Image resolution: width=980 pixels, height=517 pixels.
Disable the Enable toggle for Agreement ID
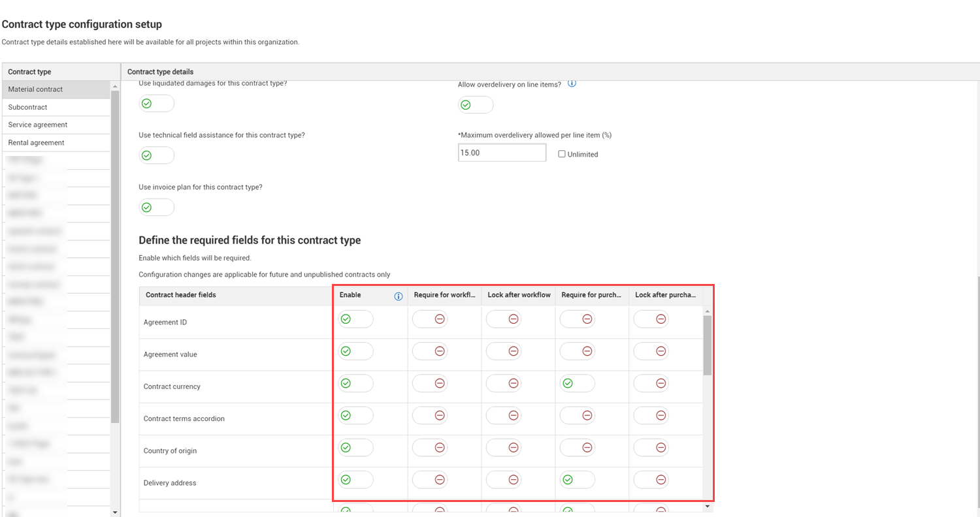click(x=355, y=319)
